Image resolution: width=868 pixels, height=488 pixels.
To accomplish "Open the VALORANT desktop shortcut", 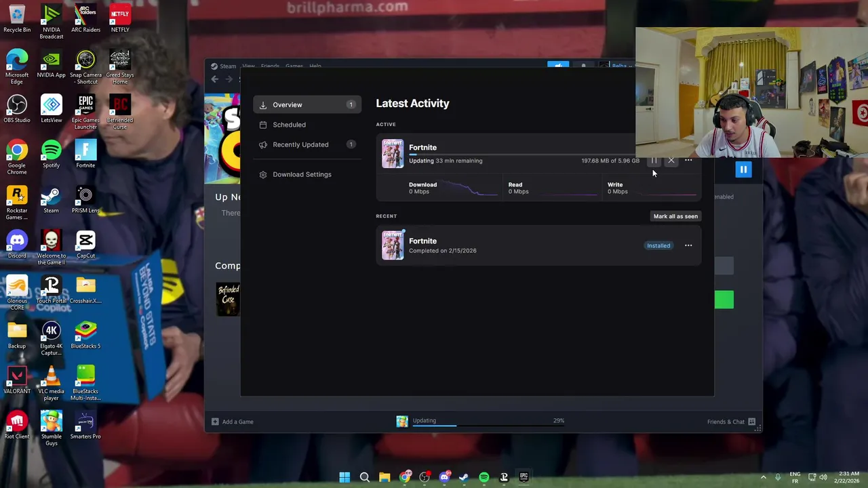I will click(17, 380).
